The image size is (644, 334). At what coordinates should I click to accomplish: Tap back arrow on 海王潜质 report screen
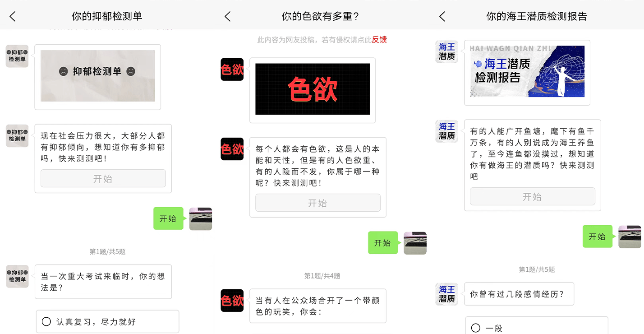tap(442, 17)
